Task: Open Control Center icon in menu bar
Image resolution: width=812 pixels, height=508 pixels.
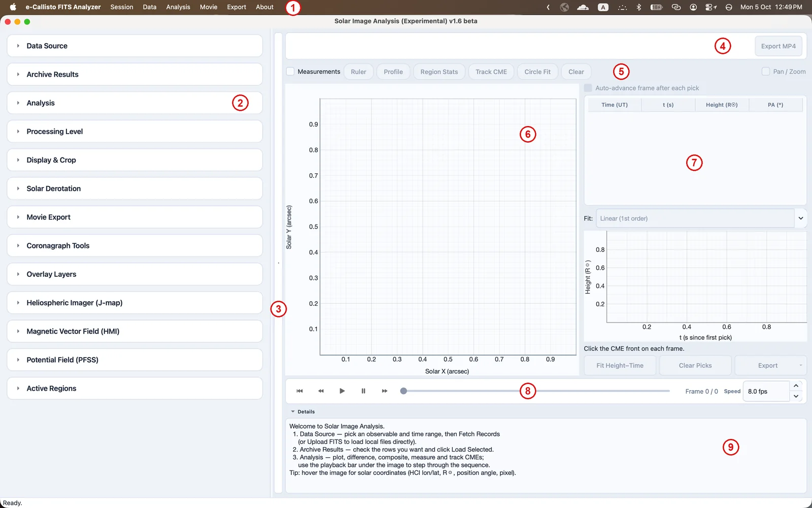Action: pyautogui.click(x=710, y=7)
